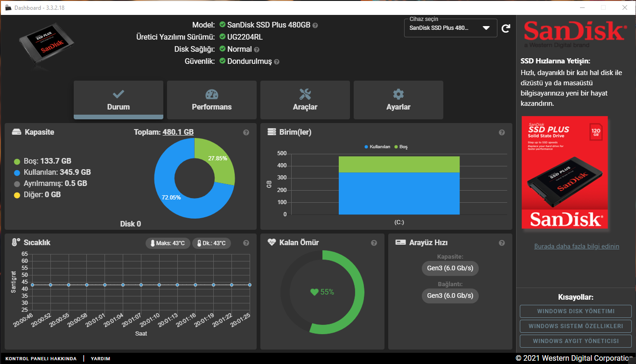
Task: Open Windows Sistem Özellikleri shortcut
Action: [576, 326]
